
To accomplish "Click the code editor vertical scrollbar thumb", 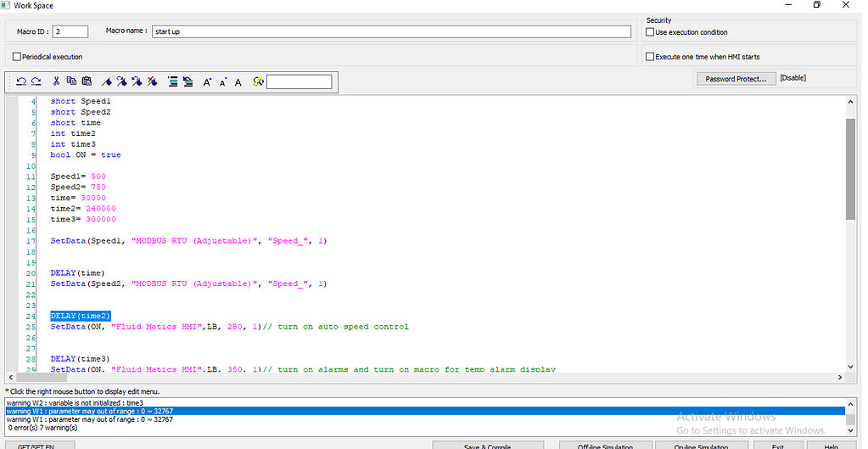I will coord(850,170).
